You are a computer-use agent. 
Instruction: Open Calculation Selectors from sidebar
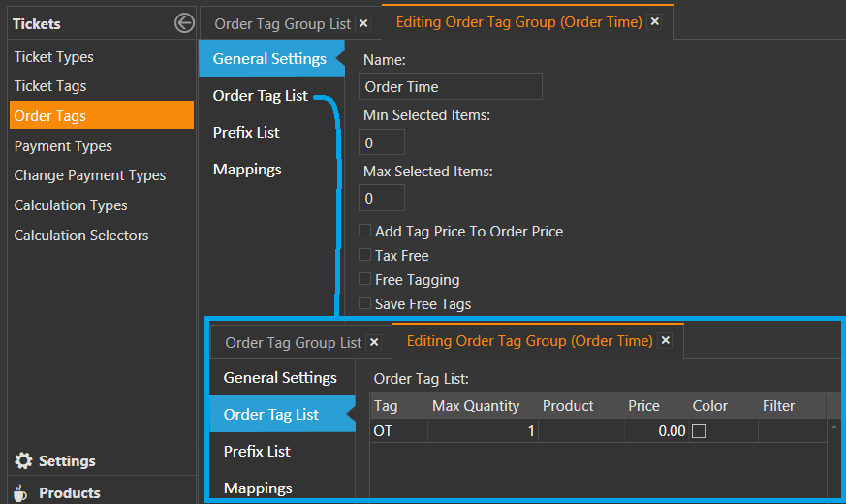[x=81, y=236]
